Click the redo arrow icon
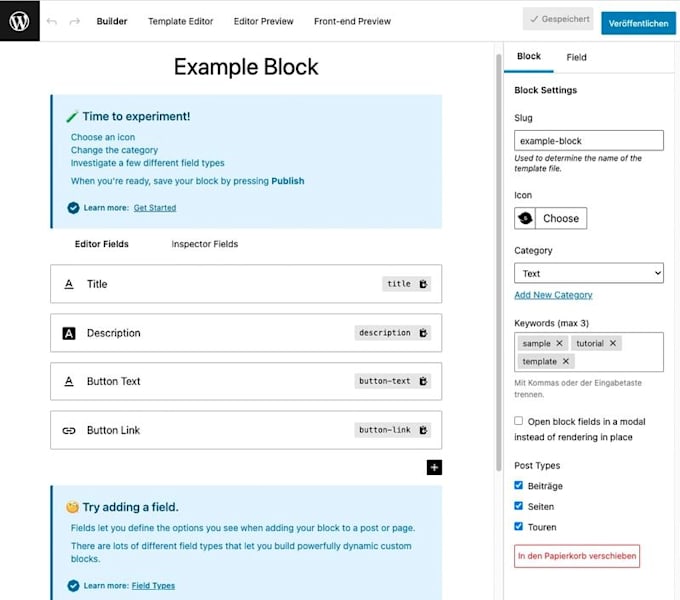 pyautogui.click(x=75, y=21)
